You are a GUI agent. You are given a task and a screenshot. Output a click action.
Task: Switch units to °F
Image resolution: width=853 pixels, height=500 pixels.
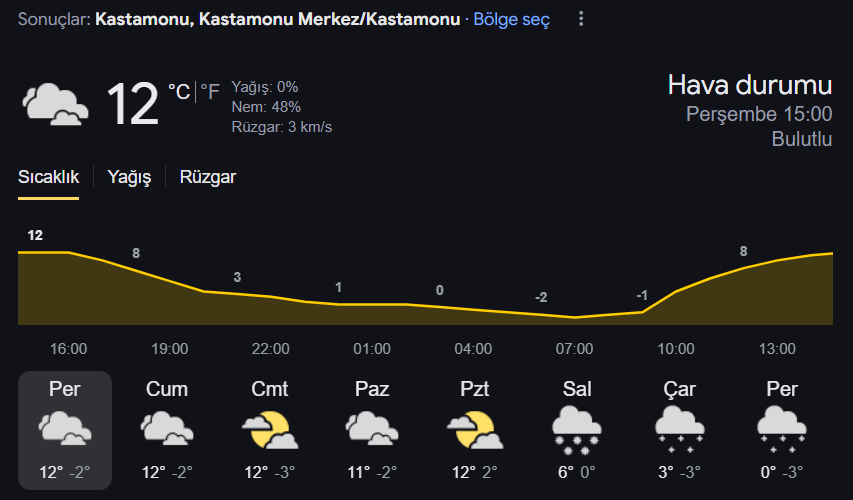pyautogui.click(x=209, y=91)
